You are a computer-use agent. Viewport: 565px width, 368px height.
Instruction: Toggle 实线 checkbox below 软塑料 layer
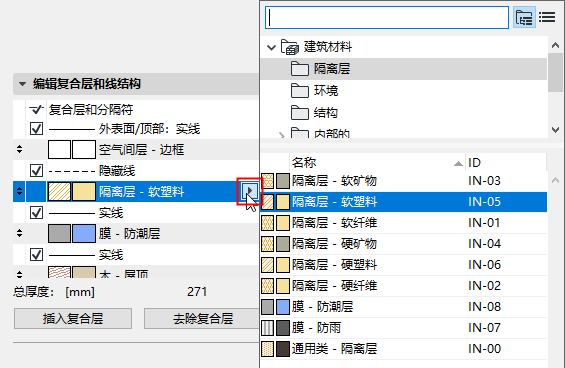click(x=36, y=213)
